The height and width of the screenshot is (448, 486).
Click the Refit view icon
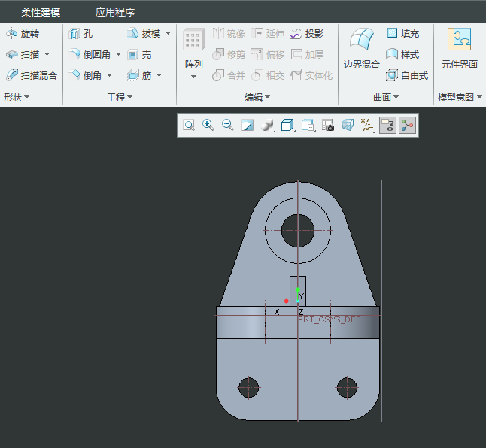pyautogui.click(x=189, y=125)
